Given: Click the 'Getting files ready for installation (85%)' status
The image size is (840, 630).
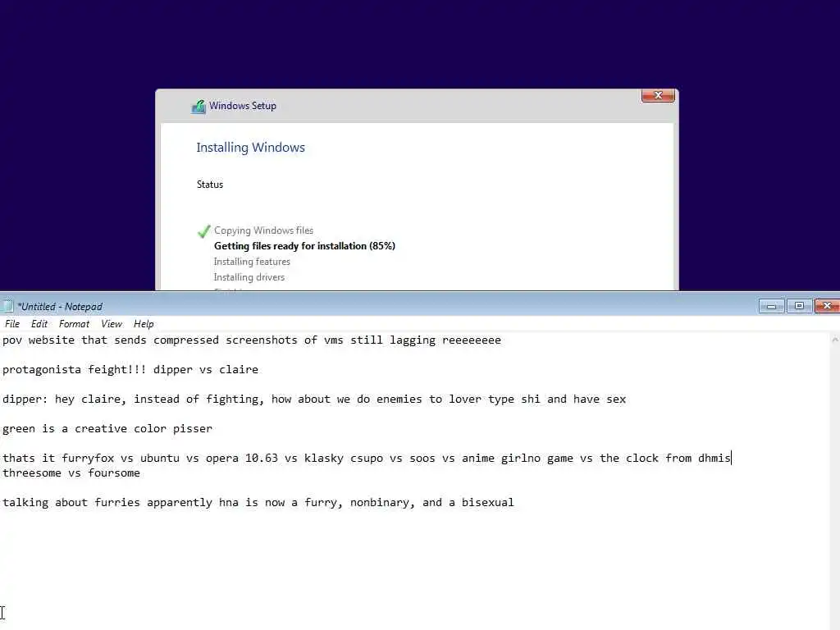Looking at the screenshot, I should coord(304,246).
